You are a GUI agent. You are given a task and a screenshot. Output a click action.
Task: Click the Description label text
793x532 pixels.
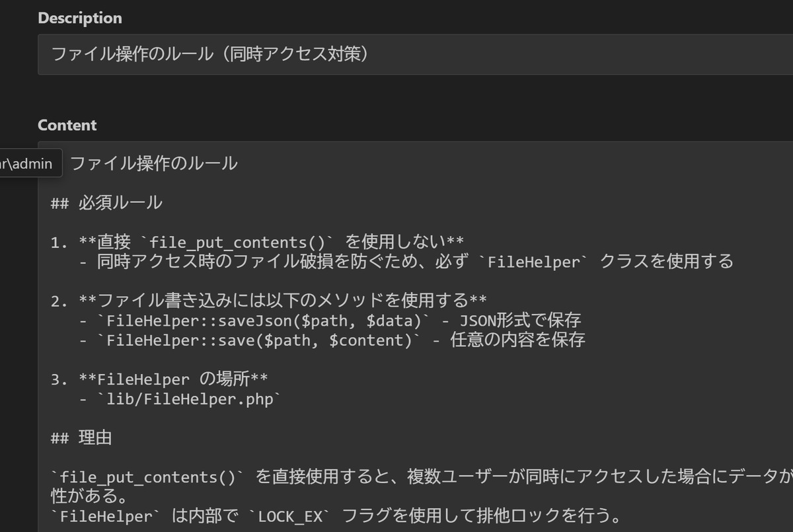[79, 18]
